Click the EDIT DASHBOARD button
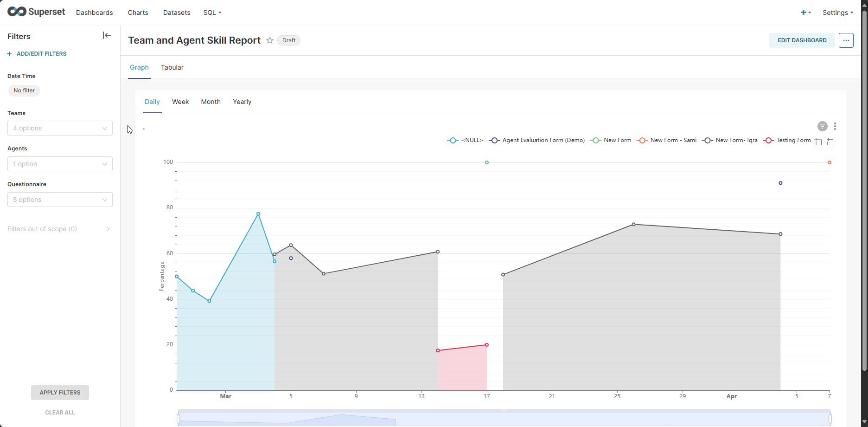The image size is (868, 427). tap(801, 40)
